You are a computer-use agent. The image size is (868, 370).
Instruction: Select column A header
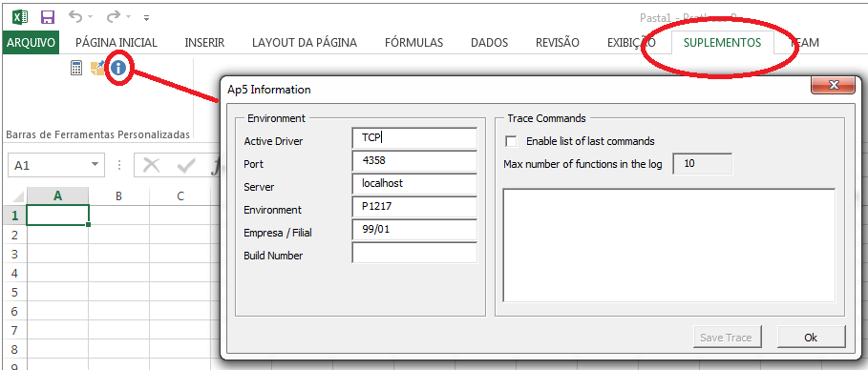pyautogui.click(x=57, y=195)
